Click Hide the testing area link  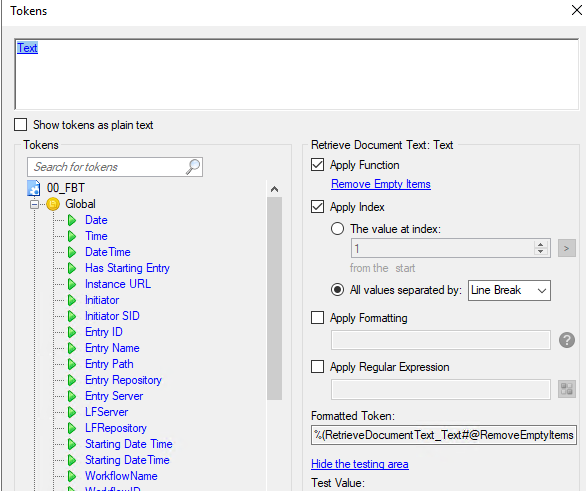click(x=360, y=464)
